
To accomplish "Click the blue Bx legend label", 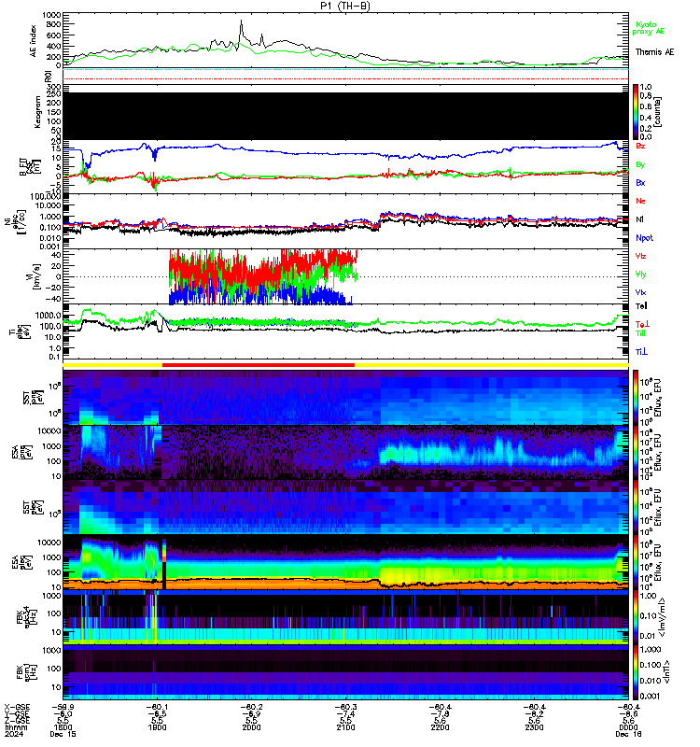I will click(x=640, y=182).
